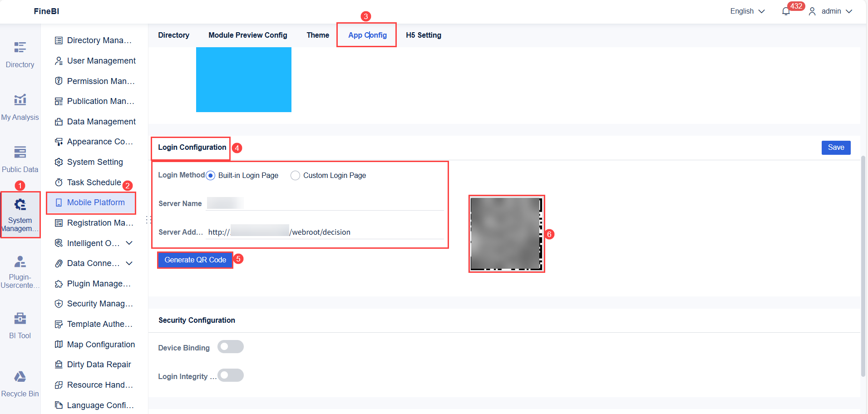Select System Management gear icon
The image size is (868, 414).
click(x=20, y=205)
